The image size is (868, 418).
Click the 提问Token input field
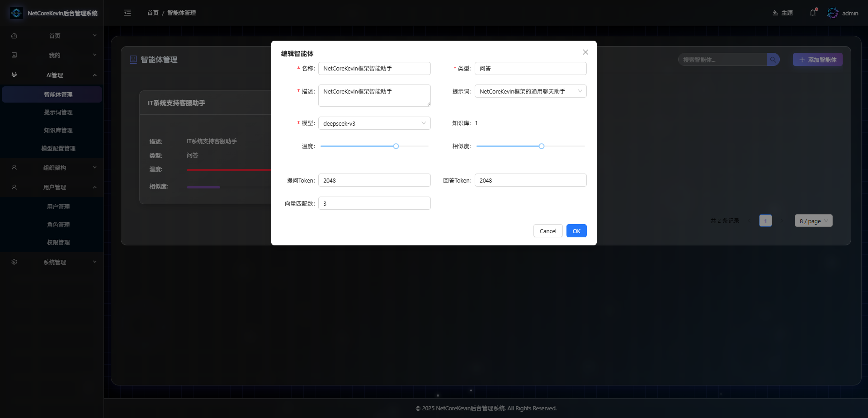click(x=374, y=180)
